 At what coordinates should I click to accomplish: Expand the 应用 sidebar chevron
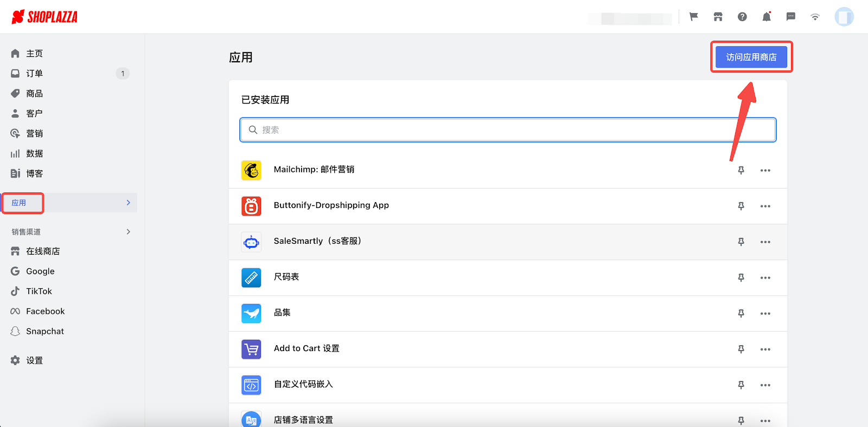pyautogui.click(x=129, y=203)
